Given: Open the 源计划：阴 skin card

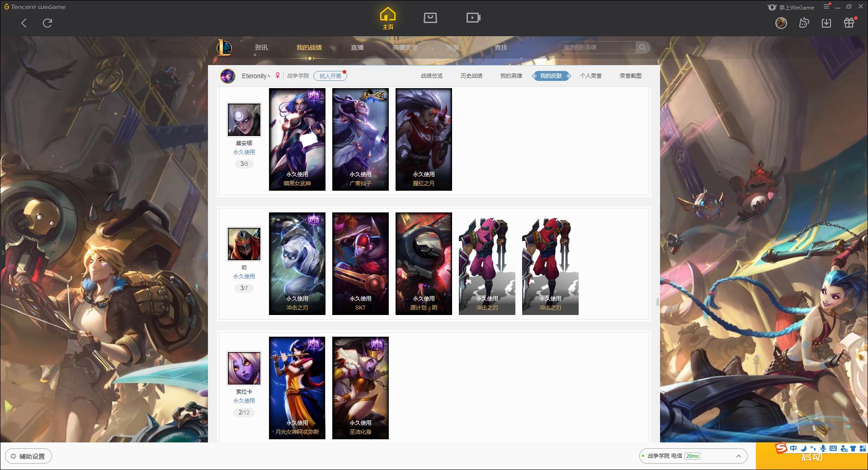Looking at the screenshot, I should point(424,263).
